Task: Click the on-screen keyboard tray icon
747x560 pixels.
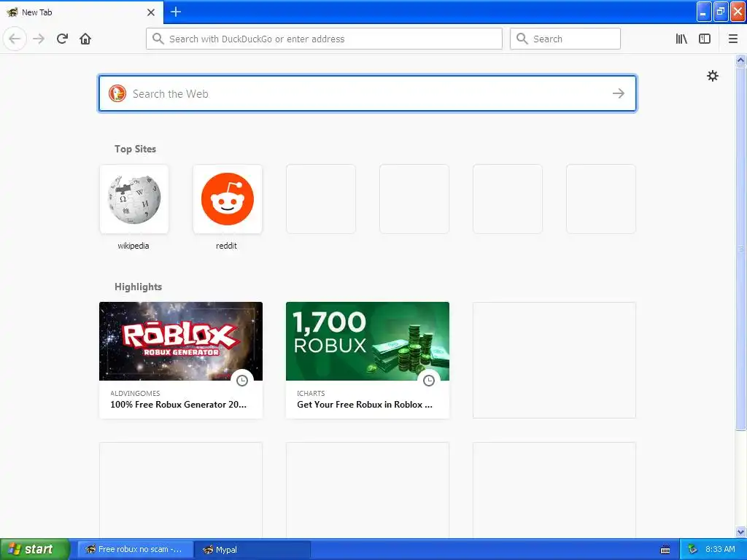Action: click(x=665, y=550)
